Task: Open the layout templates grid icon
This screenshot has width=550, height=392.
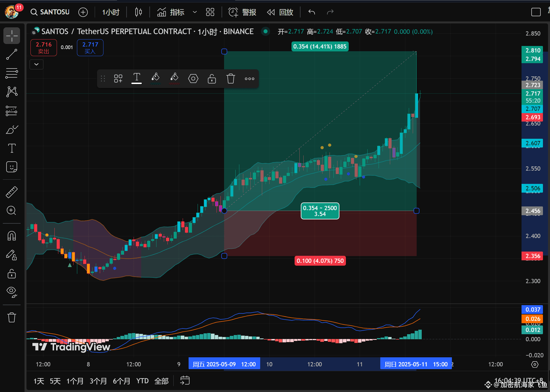Action: (x=210, y=12)
